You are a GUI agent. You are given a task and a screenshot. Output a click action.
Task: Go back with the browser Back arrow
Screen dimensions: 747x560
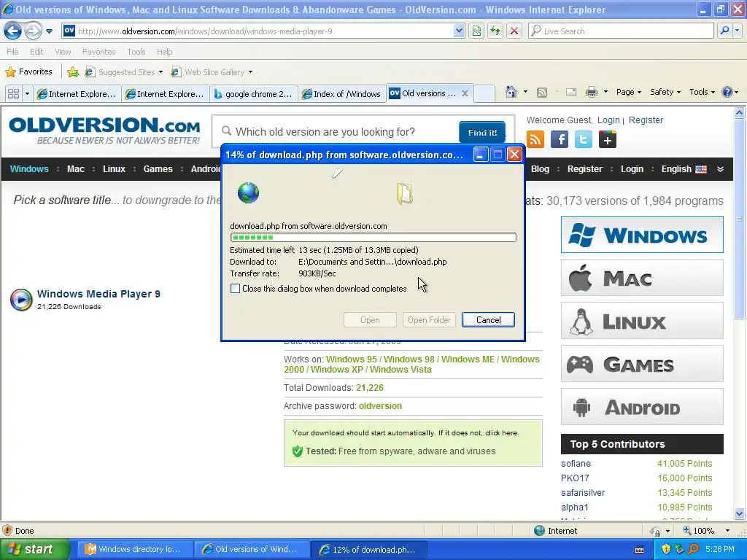pyautogui.click(x=12, y=31)
